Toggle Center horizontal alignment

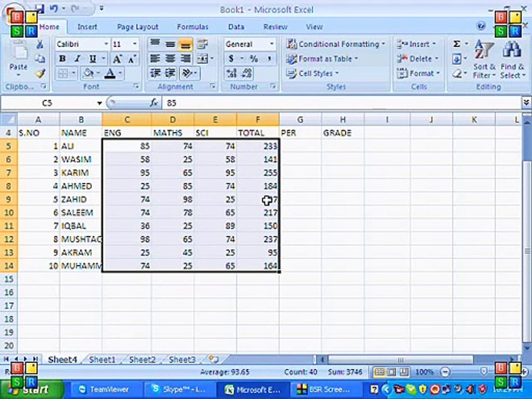(x=170, y=58)
